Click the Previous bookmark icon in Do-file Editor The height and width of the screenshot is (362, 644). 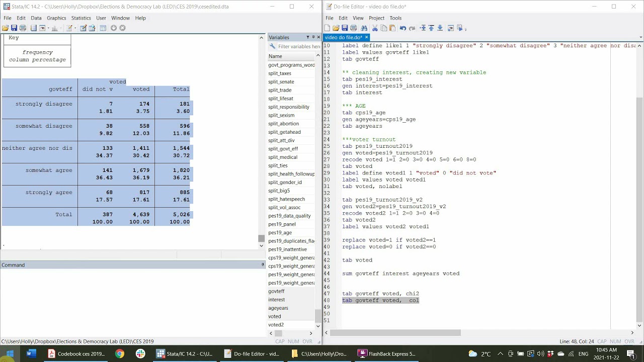point(431,28)
